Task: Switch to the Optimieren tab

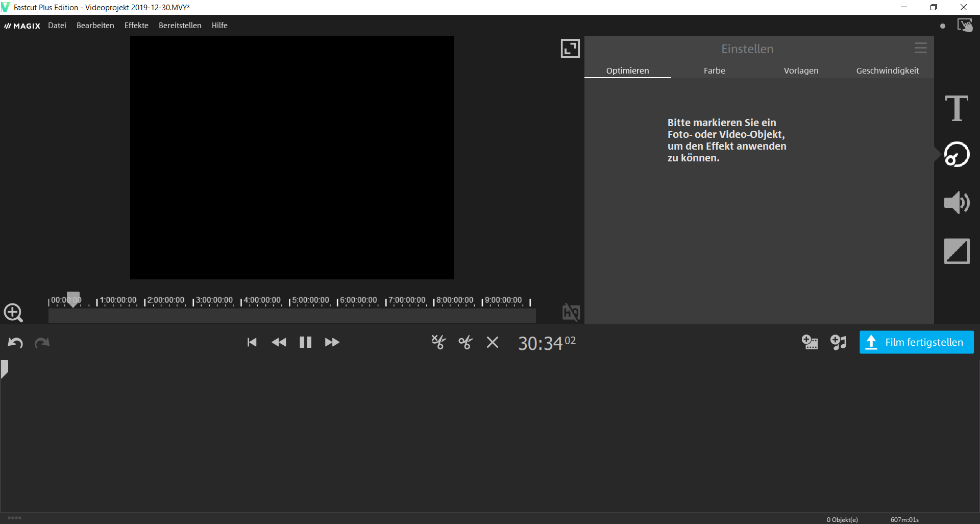Action: click(x=628, y=70)
